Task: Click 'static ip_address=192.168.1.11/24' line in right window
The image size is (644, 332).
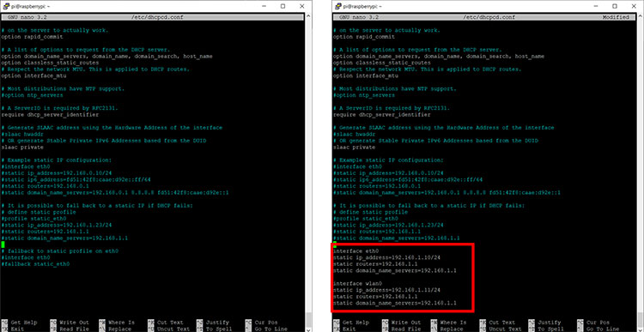Action: pyautogui.click(x=387, y=290)
